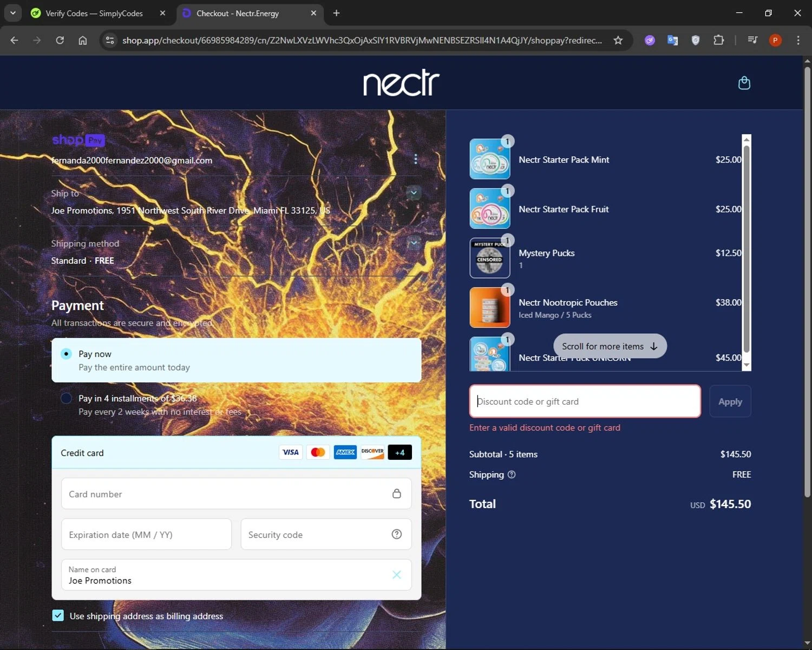Click the Expiration date field
The height and width of the screenshot is (650, 812).
coord(146,534)
